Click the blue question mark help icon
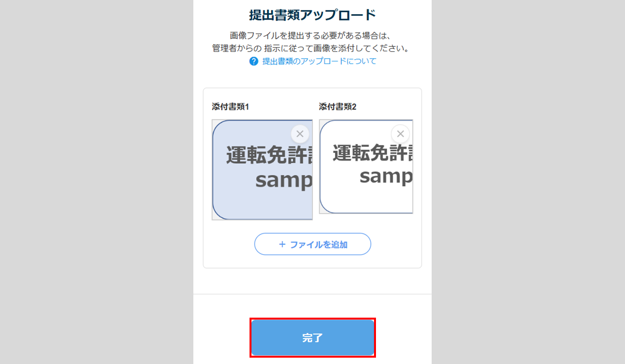The height and width of the screenshot is (364, 625). click(x=253, y=61)
